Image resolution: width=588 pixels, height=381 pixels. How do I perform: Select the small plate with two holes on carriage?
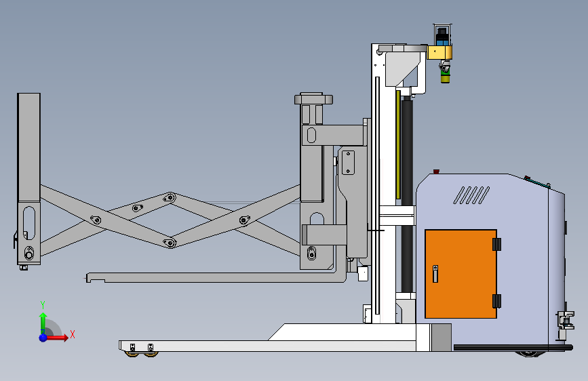click(x=348, y=163)
